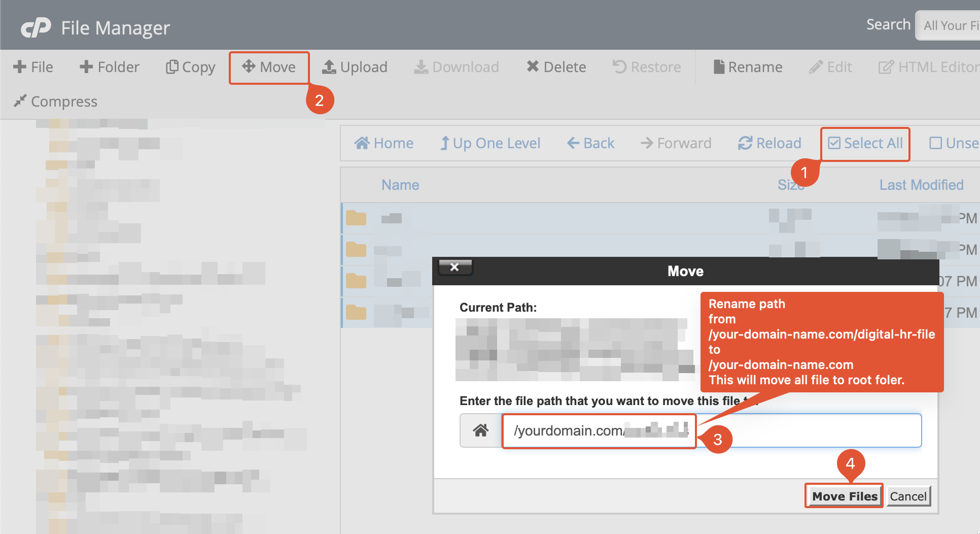Viewport: 980px width, 534px height.
Task: Click the Download toolbar button
Action: click(x=457, y=67)
